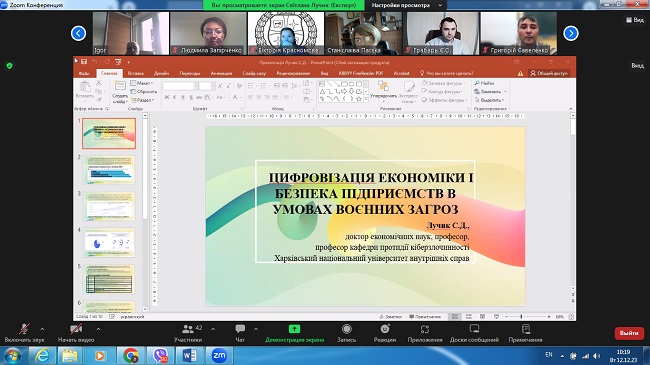This screenshot has width=650, height=365.
Task: Show next participants with right arrow
Action: [x=571, y=33]
